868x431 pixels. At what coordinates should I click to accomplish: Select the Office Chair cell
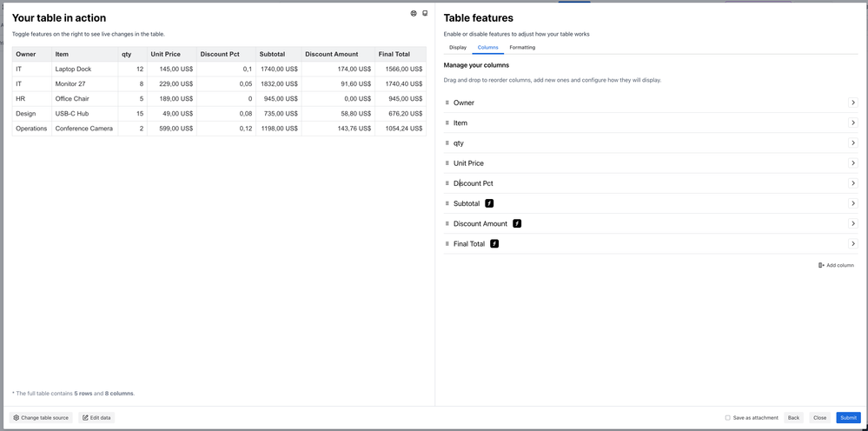pyautogui.click(x=84, y=98)
